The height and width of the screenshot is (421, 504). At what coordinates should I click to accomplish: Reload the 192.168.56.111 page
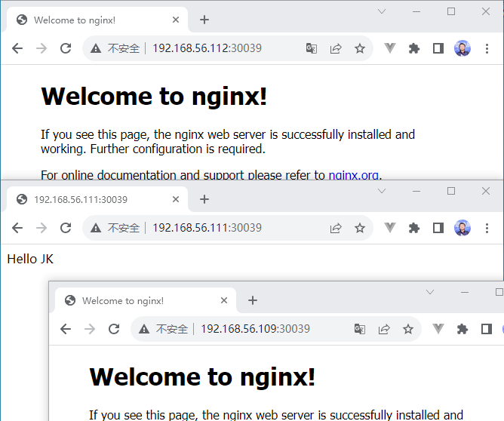tap(66, 228)
